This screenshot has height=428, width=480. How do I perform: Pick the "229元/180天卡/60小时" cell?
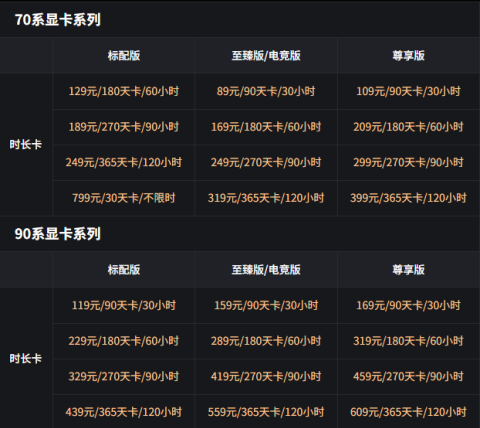coord(124,341)
